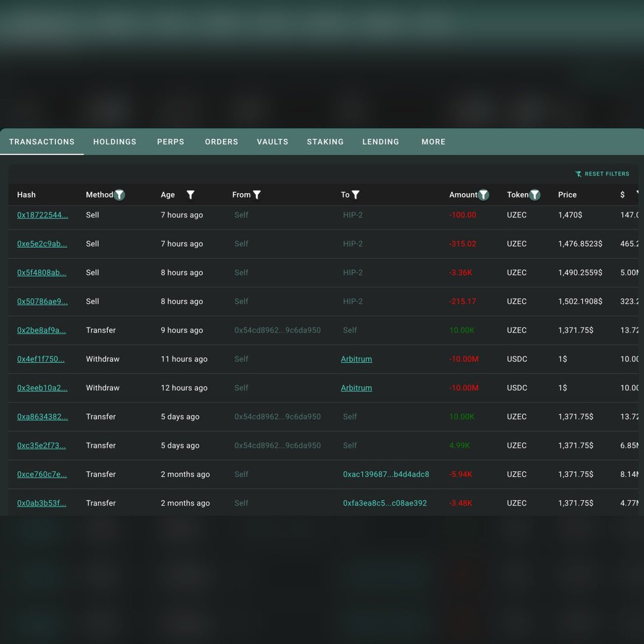644x644 pixels.
Task: Click sender address in 9 hours ago row
Action: tap(277, 330)
